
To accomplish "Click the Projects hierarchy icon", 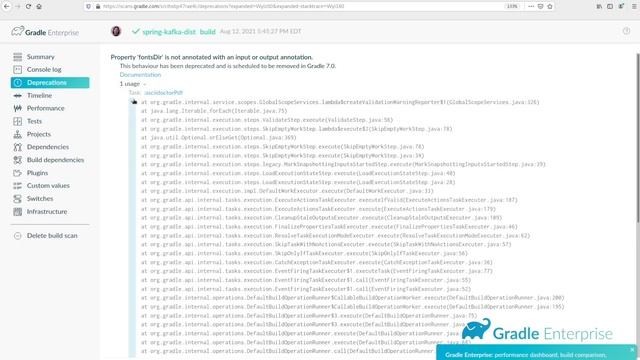I will [18, 134].
